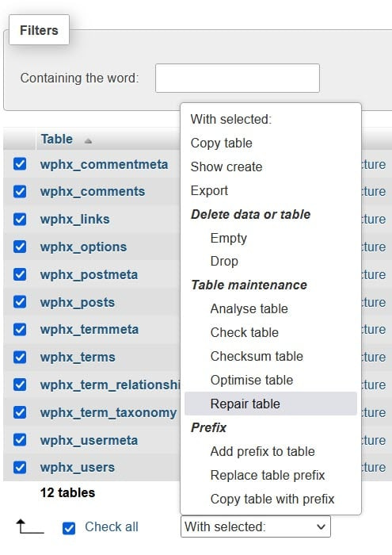Click the 12 tables count text
392x555 pixels.
[x=67, y=492]
